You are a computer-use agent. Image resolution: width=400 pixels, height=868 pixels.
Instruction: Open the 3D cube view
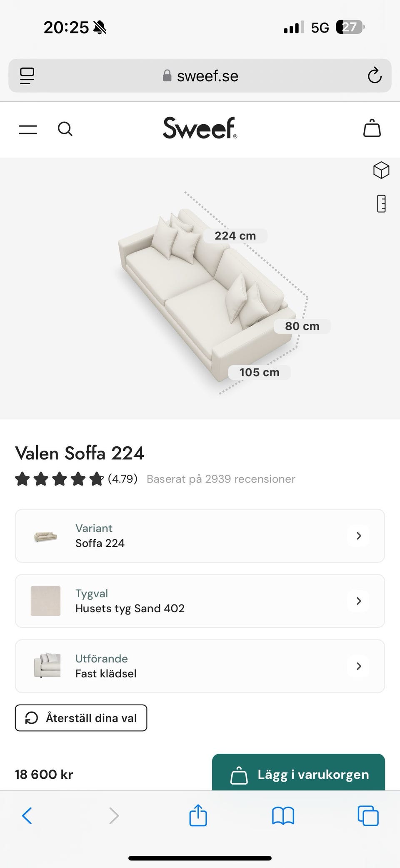(x=381, y=170)
